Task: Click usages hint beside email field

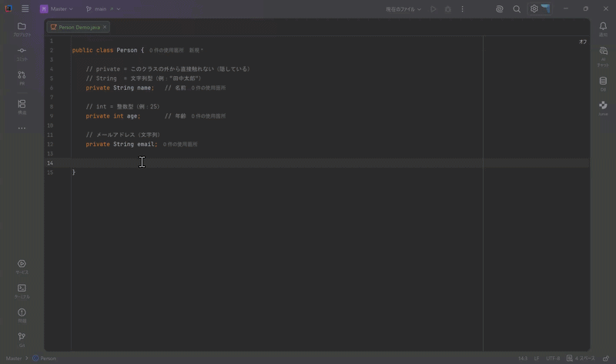Action: pos(180,145)
